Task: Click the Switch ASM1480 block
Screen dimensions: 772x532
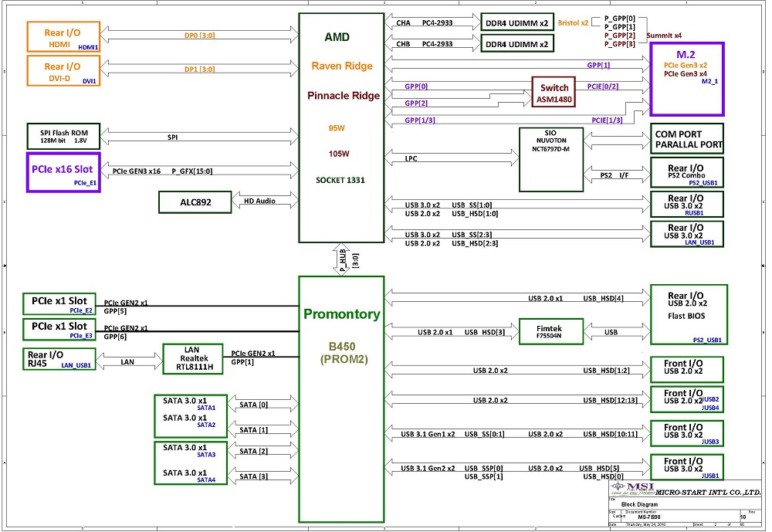Action: pyautogui.click(x=554, y=93)
